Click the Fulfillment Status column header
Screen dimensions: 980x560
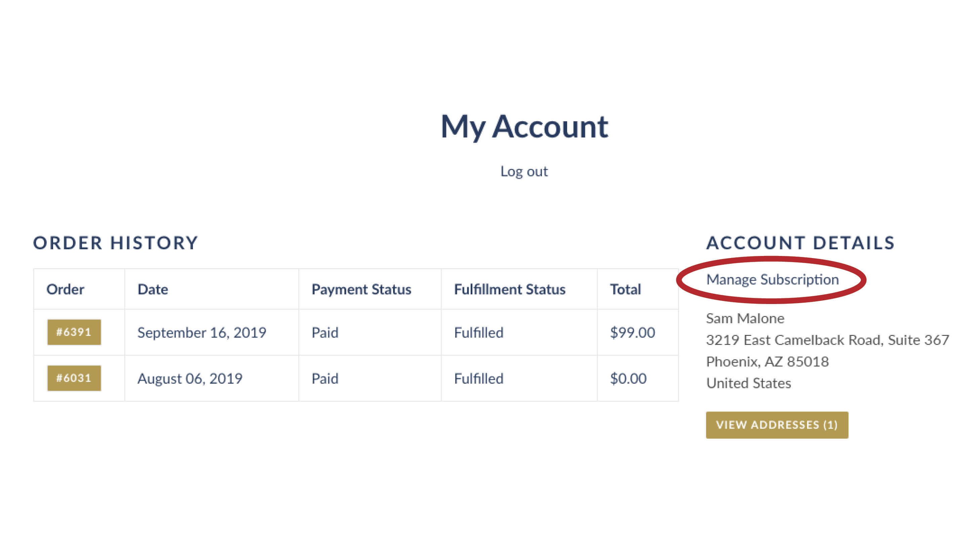[x=510, y=289]
